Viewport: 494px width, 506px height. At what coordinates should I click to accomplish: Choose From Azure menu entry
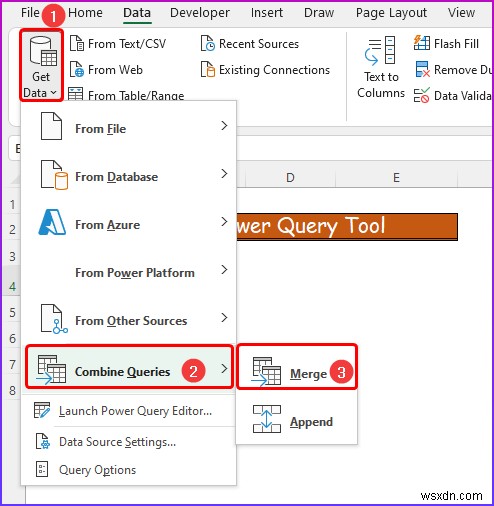pos(129,223)
